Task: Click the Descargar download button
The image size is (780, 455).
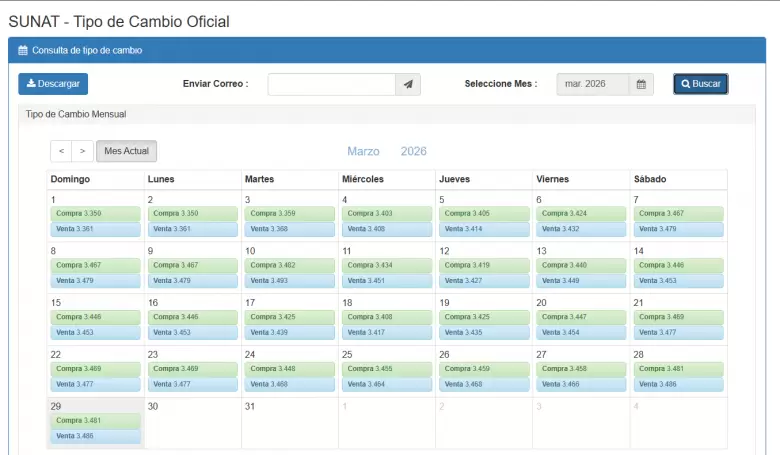Action: point(53,84)
